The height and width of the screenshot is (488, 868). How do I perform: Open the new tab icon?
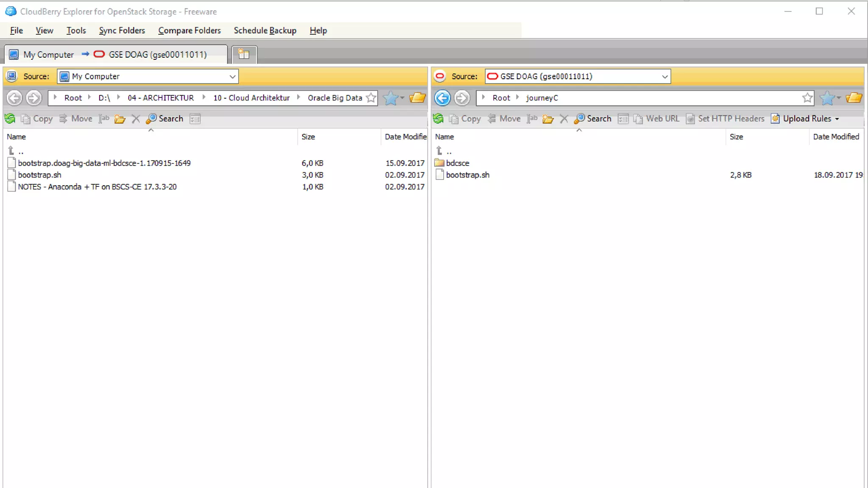coord(244,54)
